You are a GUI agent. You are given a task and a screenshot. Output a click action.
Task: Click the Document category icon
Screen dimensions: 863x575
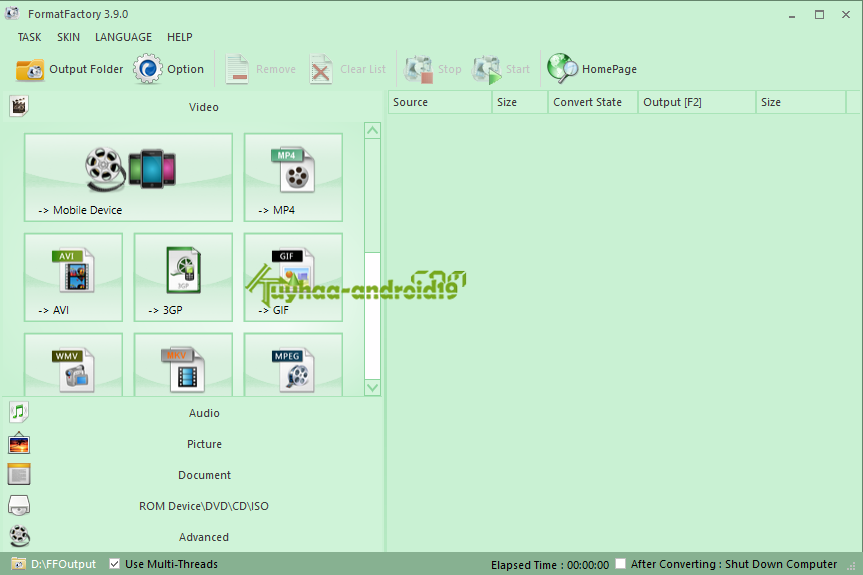pyautogui.click(x=19, y=474)
